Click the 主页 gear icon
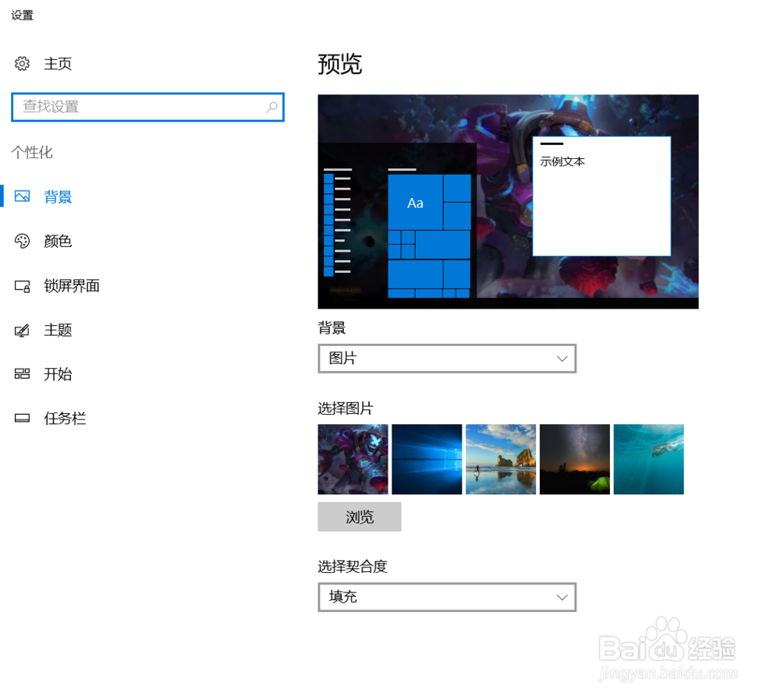This screenshot has height=700, width=780. pyautogui.click(x=22, y=63)
